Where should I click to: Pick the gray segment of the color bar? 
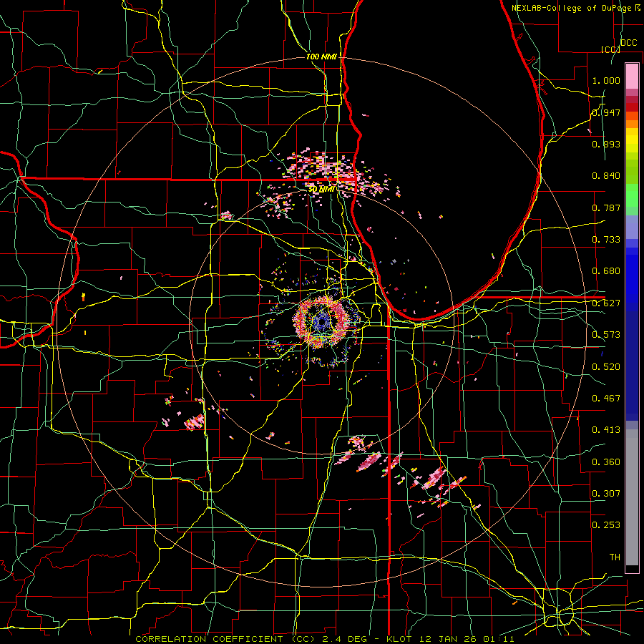[632, 497]
